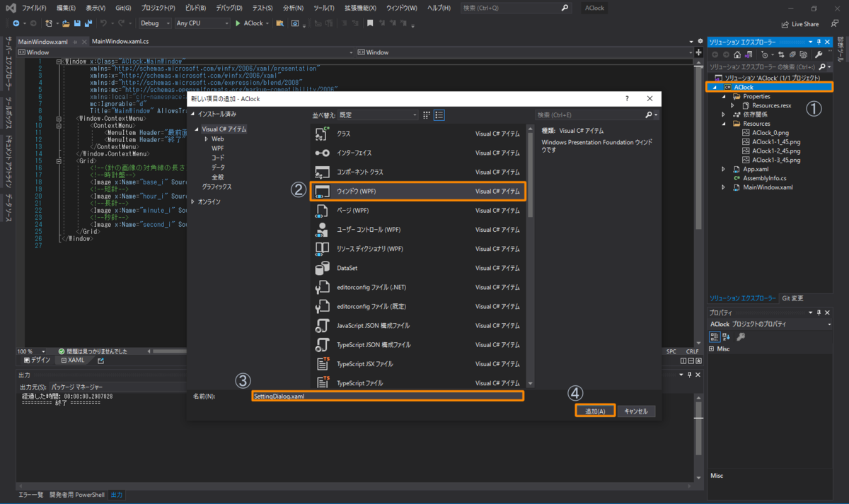
Task: Switch to 開発者用 PowerShell tab
Action: point(76,495)
